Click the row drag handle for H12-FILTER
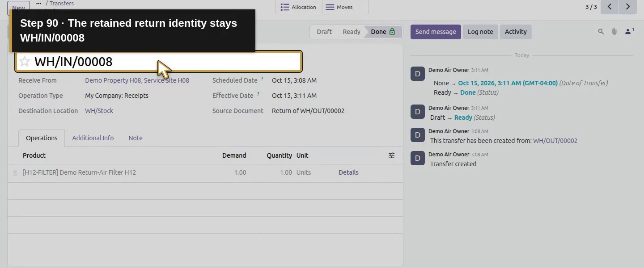 (x=15, y=173)
